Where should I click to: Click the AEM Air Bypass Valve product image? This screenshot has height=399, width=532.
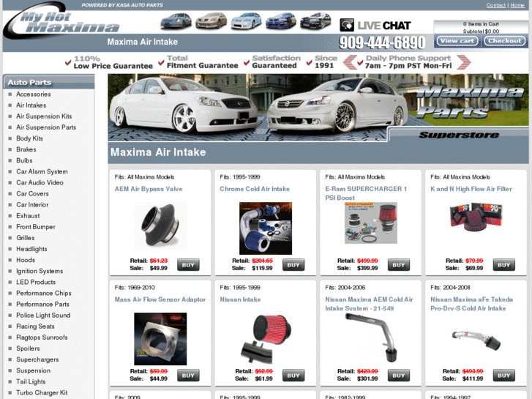pos(160,225)
